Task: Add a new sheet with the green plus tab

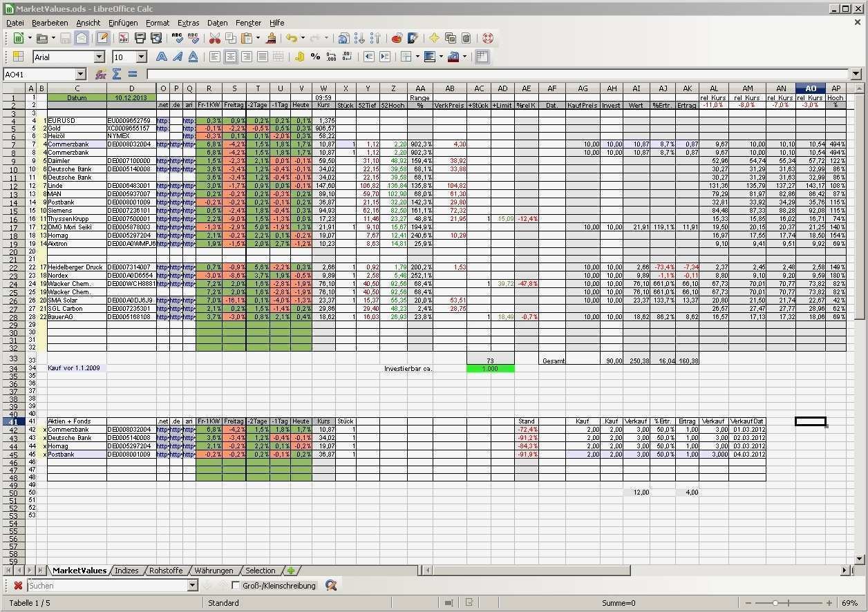Action: point(291,571)
